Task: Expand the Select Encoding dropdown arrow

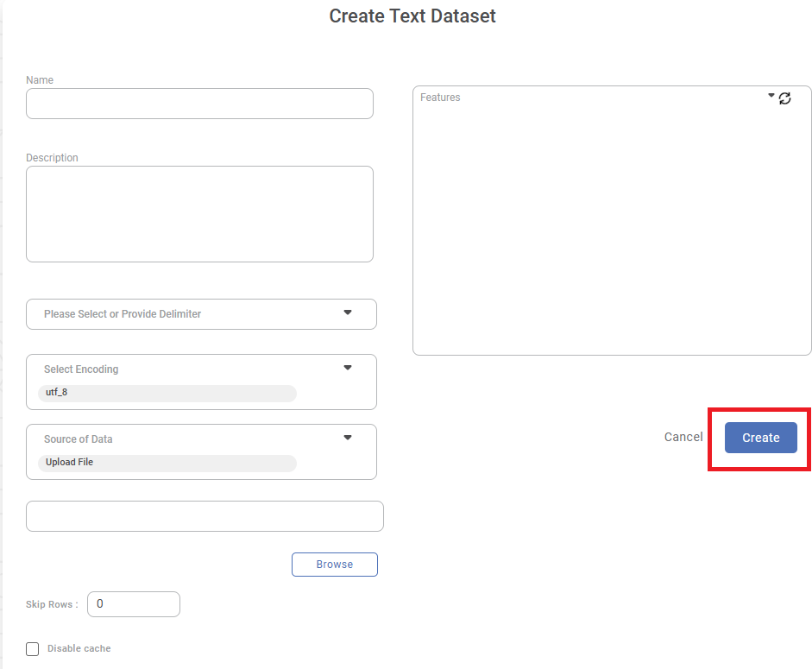Action: click(348, 368)
